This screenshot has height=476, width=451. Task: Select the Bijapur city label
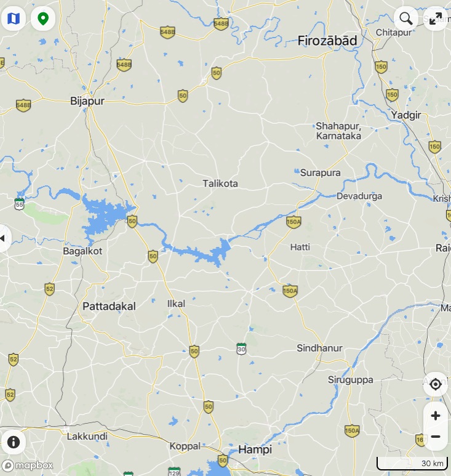[87, 101]
